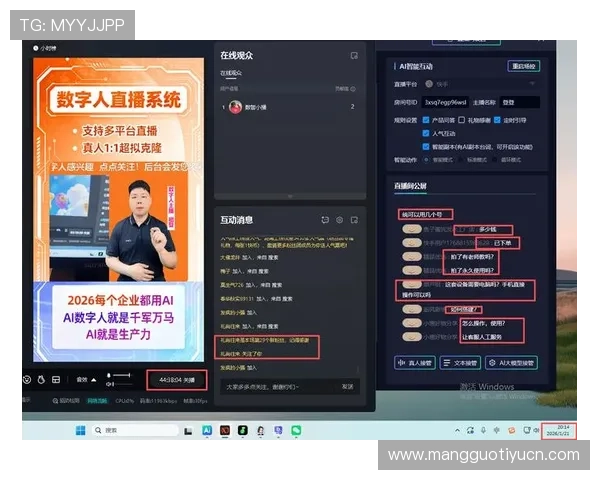Screen dimensions: 600x480
Task: Click 发送 to send the message
Action: click(347, 387)
